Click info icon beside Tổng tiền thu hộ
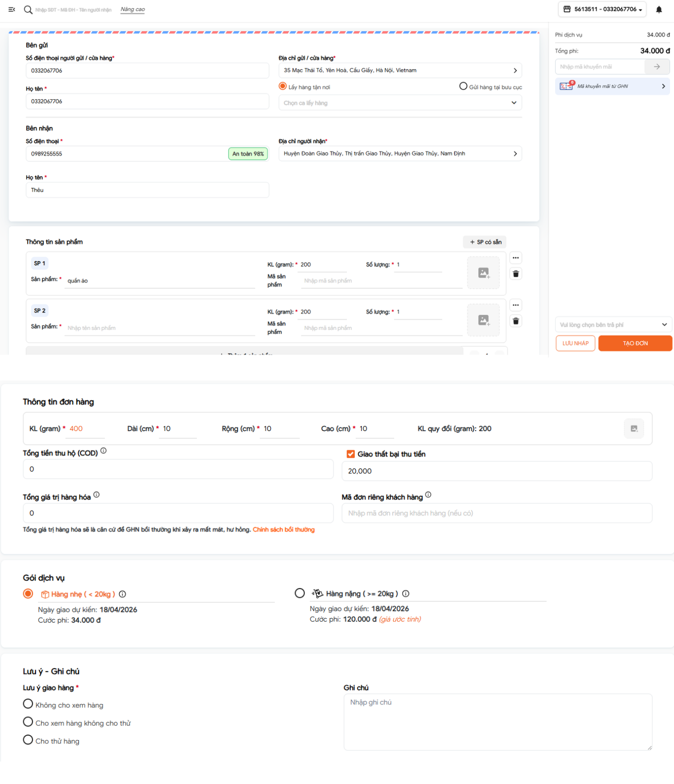Image resolution: width=674 pixels, height=784 pixels. [104, 451]
